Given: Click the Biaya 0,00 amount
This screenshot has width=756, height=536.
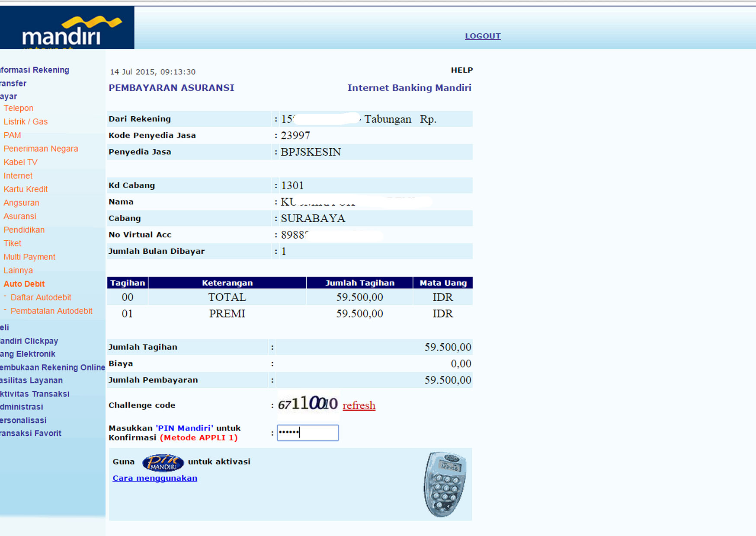Looking at the screenshot, I should pyautogui.click(x=461, y=364).
